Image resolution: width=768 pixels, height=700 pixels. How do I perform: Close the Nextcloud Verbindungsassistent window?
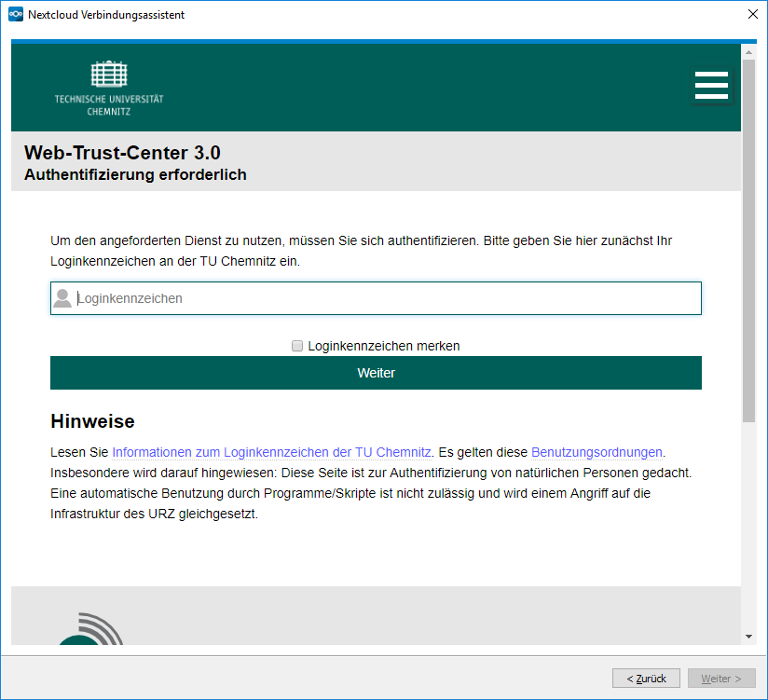752,15
